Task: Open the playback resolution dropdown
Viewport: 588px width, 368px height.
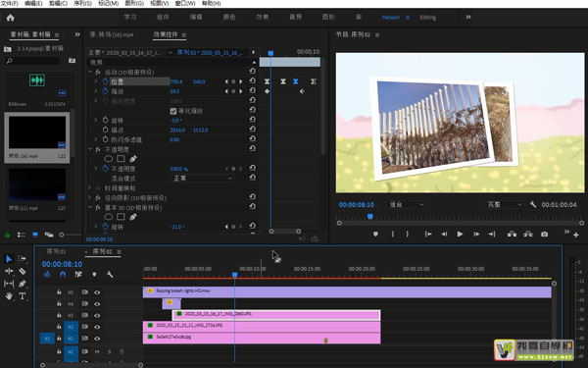Action: [x=504, y=204]
